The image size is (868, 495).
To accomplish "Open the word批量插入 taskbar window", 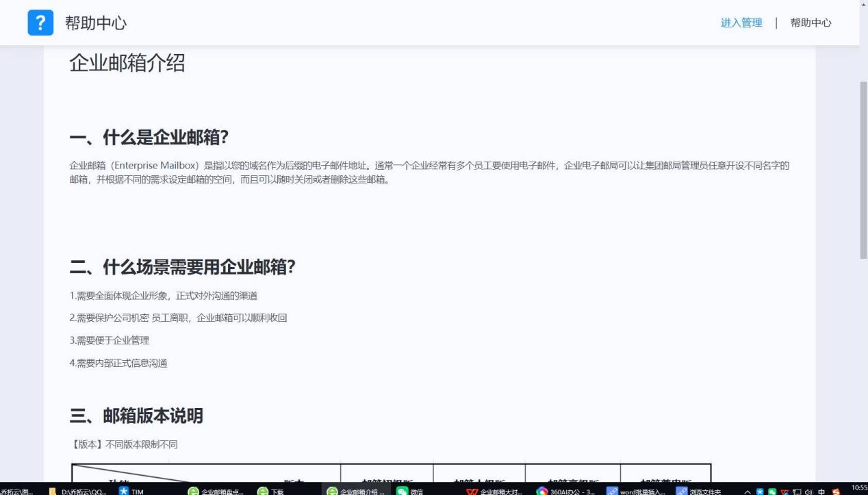I will tap(635, 490).
